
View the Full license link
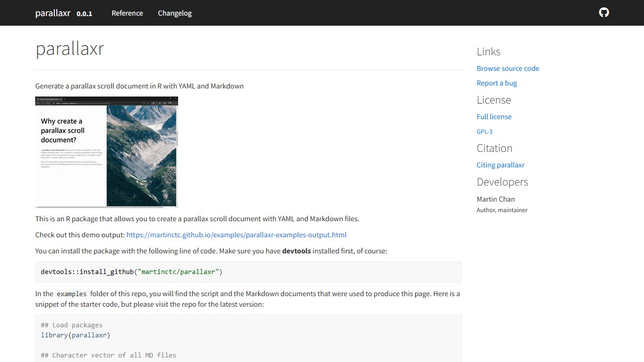click(x=494, y=117)
